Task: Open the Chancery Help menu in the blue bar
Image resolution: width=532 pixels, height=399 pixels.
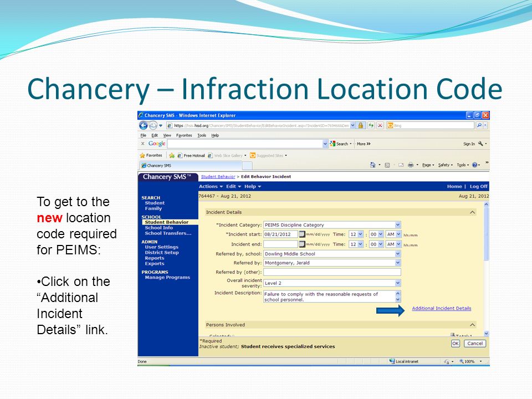Action: [253, 186]
